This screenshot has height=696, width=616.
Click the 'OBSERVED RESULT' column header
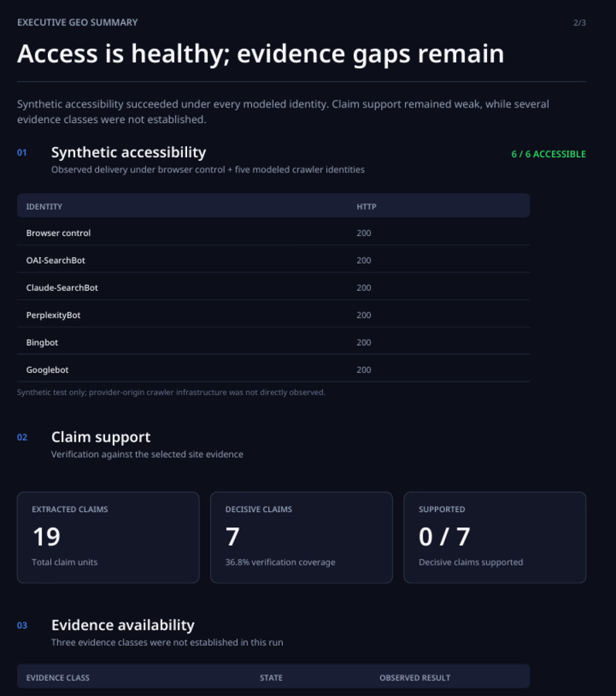[414, 677]
